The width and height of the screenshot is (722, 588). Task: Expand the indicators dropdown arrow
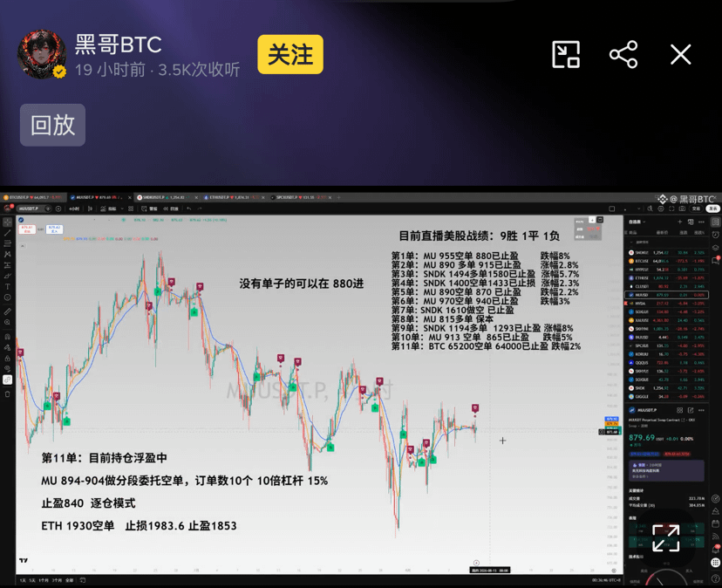pyautogui.click(x=122, y=209)
